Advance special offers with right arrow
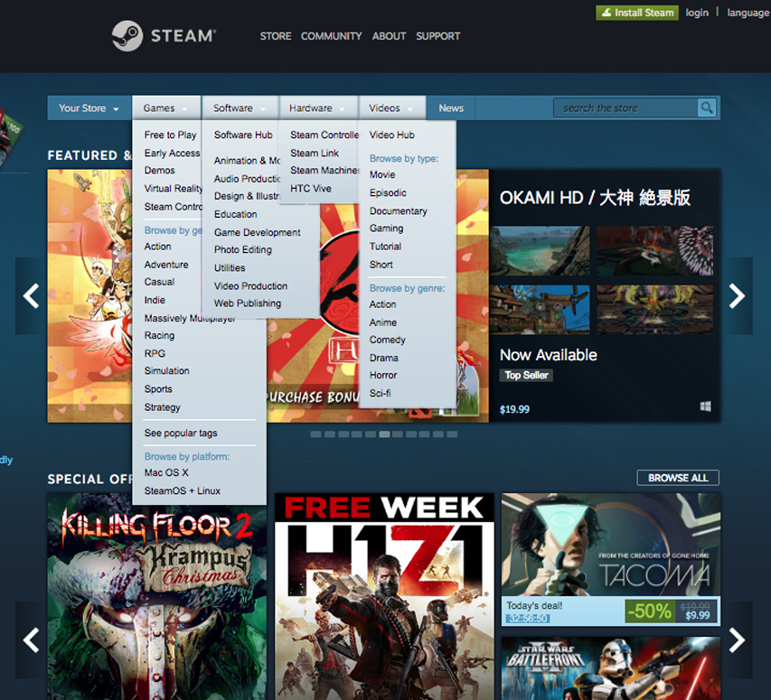771x700 pixels. pos(737,640)
